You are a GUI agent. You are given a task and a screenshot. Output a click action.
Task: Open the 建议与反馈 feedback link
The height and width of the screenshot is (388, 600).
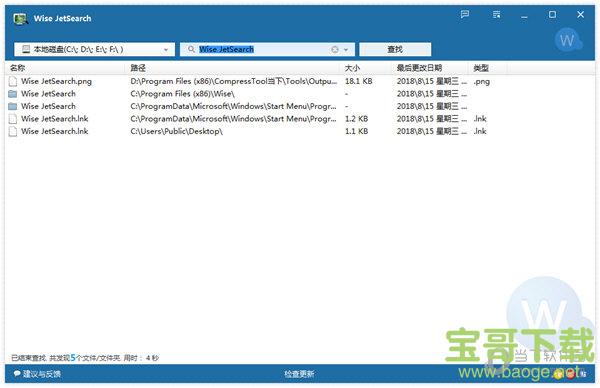(x=37, y=374)
